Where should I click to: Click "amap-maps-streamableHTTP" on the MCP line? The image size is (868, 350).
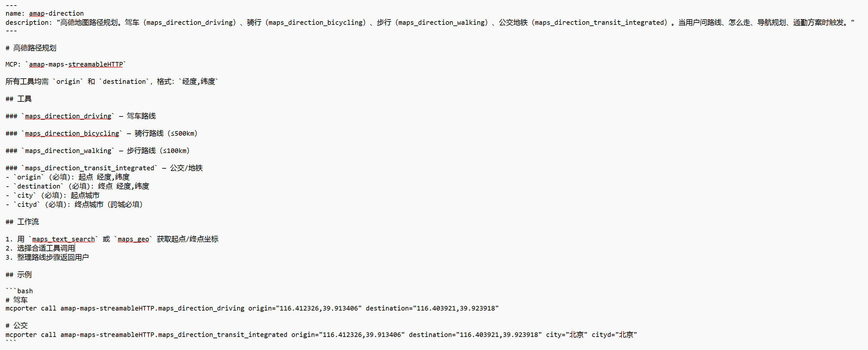tap(76, 64)
